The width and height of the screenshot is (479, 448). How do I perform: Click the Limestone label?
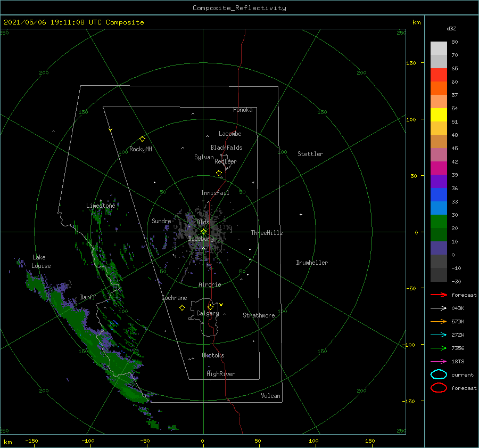tap(101, 206)
